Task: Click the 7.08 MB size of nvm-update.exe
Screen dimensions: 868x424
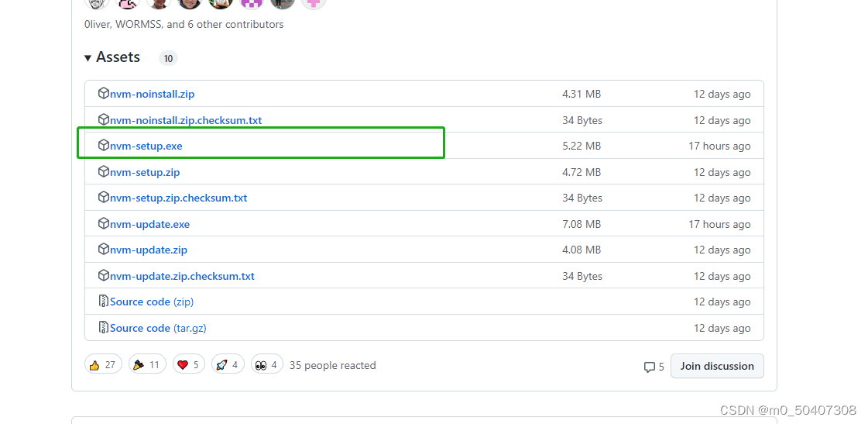Action: pos(582,225)
